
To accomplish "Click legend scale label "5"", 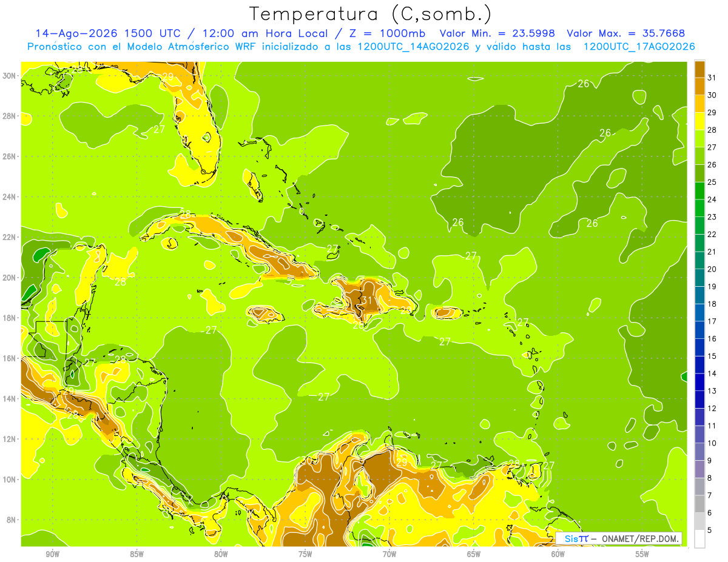I will 710,530.
